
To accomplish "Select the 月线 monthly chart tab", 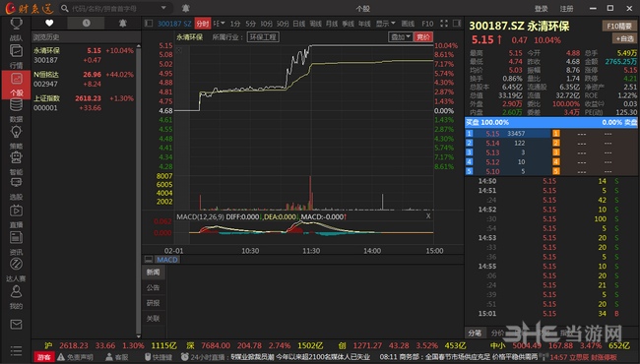I will click(332, 24).
